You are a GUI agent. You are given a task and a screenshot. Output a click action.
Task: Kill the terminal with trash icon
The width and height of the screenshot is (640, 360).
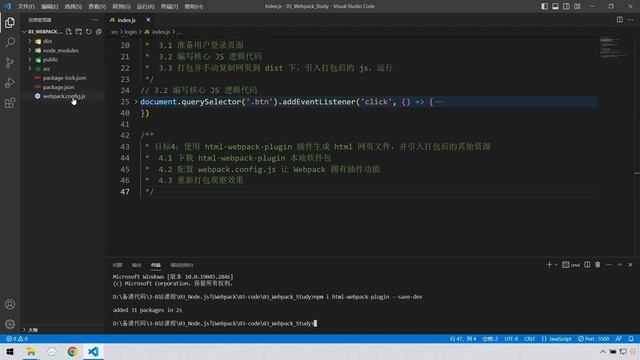[598, 264]
